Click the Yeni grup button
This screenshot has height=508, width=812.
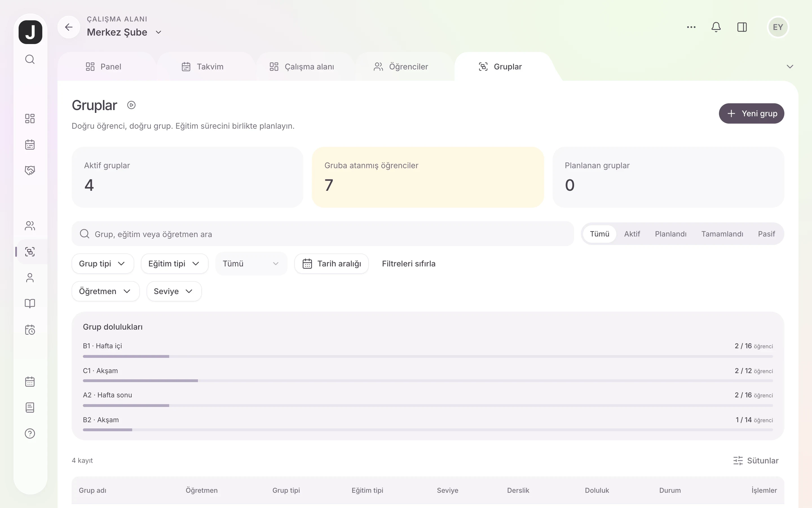[x=751, y=113]
